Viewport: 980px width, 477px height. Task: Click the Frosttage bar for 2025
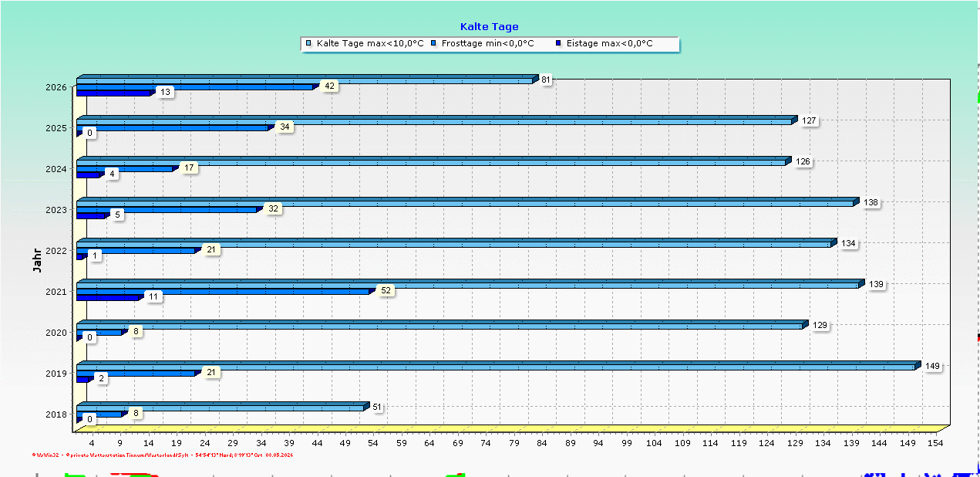point(173,127)
